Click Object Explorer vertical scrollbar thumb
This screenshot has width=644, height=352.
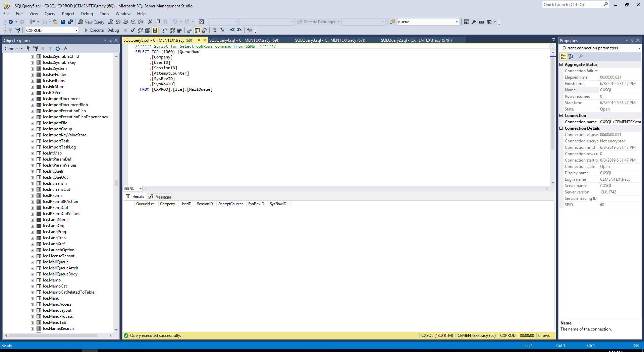(116, 183)
